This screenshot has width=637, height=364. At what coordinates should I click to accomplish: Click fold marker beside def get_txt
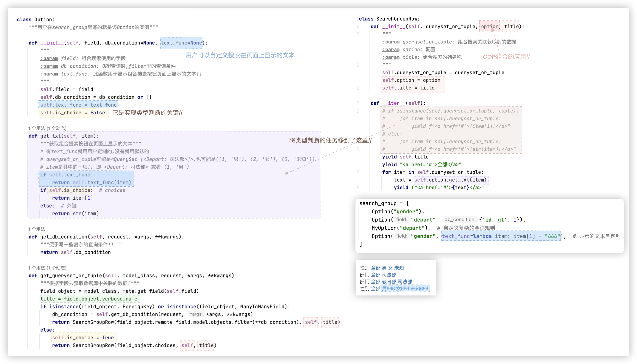tap(16, 136)
